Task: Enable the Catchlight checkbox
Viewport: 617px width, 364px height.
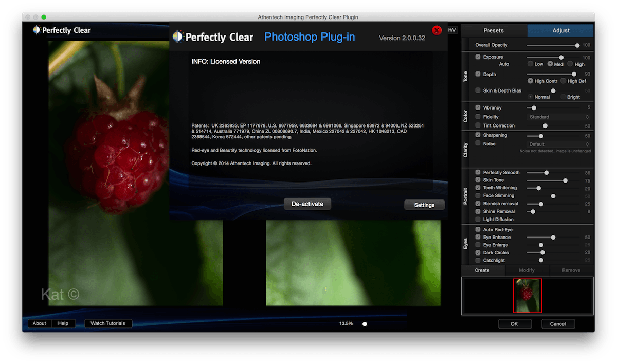Action: (x=478, y=261)
